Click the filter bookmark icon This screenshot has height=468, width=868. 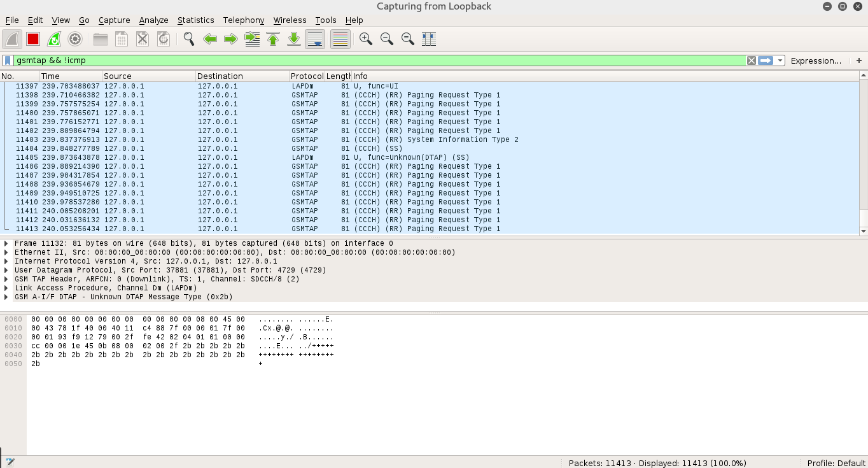point(8,60)
